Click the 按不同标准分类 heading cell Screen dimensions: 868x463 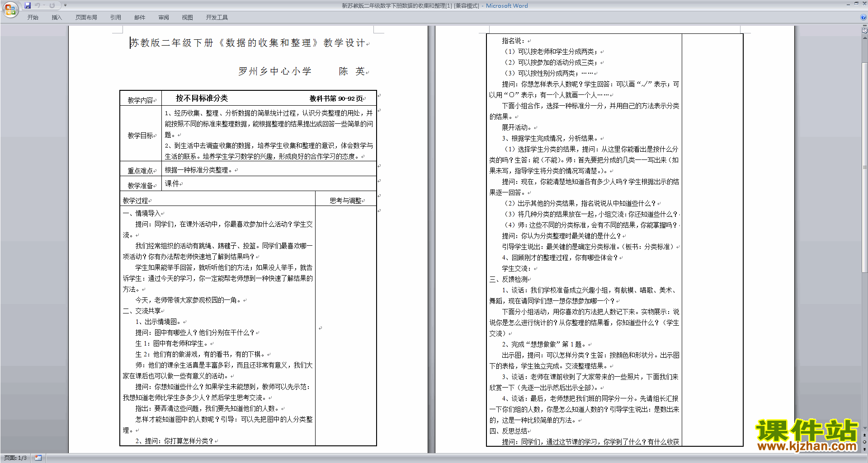point(202,98)
